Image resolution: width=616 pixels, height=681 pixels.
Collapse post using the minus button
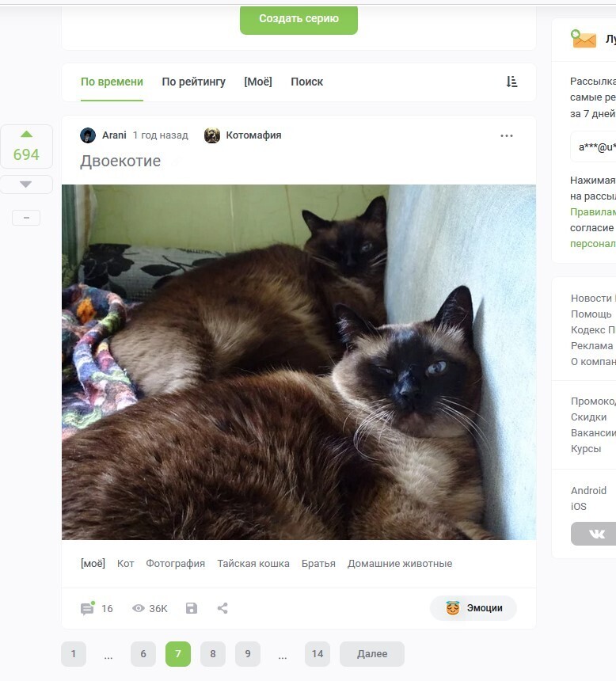26,218
